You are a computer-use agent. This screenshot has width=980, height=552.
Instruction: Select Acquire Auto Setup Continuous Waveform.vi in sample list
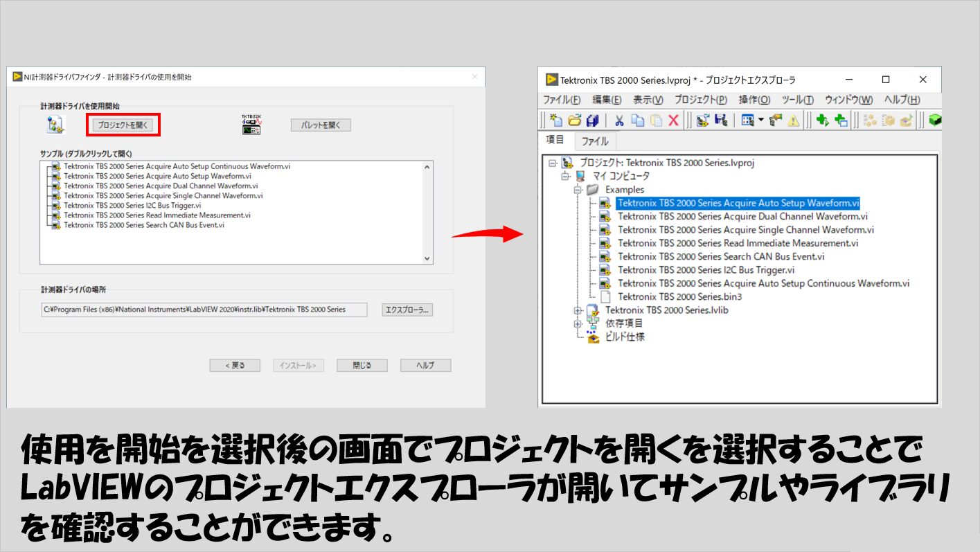[177, 166]
